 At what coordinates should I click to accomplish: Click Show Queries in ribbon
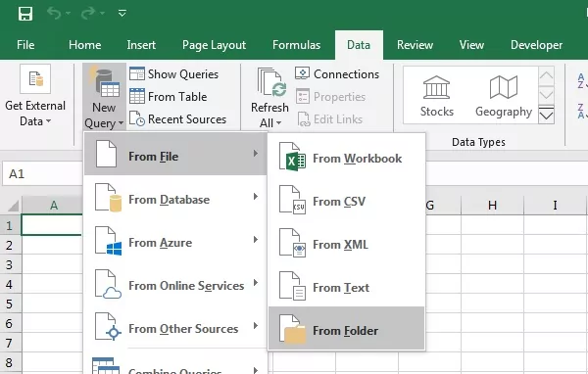(173, 73)
